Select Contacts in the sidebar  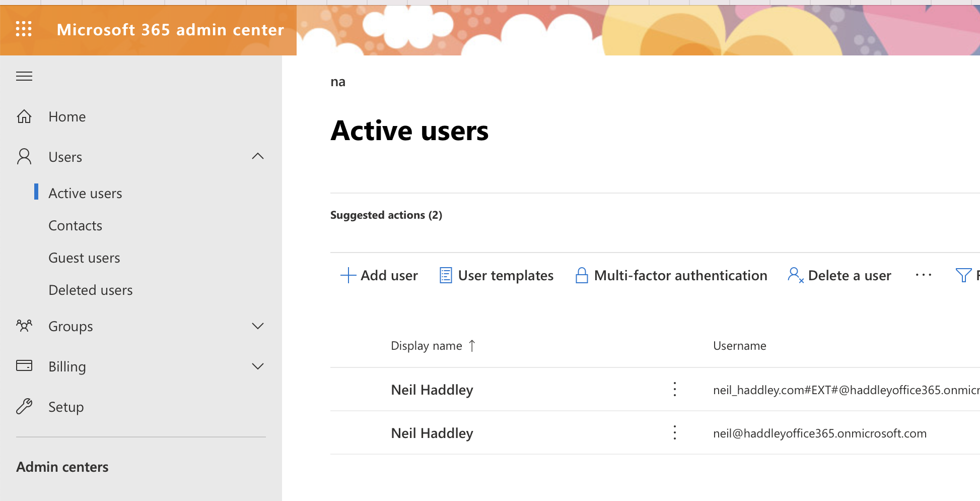[75, 225]
